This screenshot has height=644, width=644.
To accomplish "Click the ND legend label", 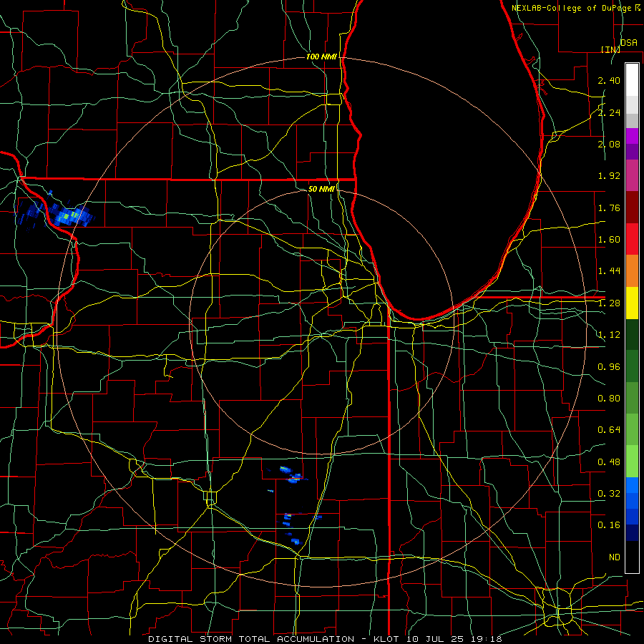I will coord(615,557).
